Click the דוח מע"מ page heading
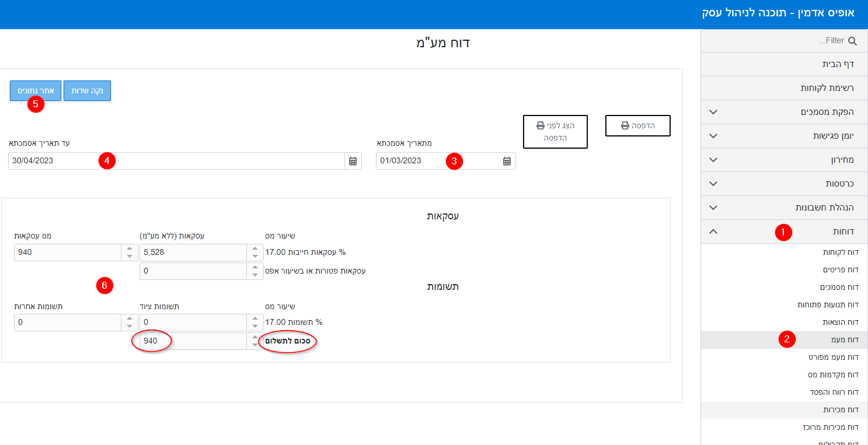 point(443,43)
